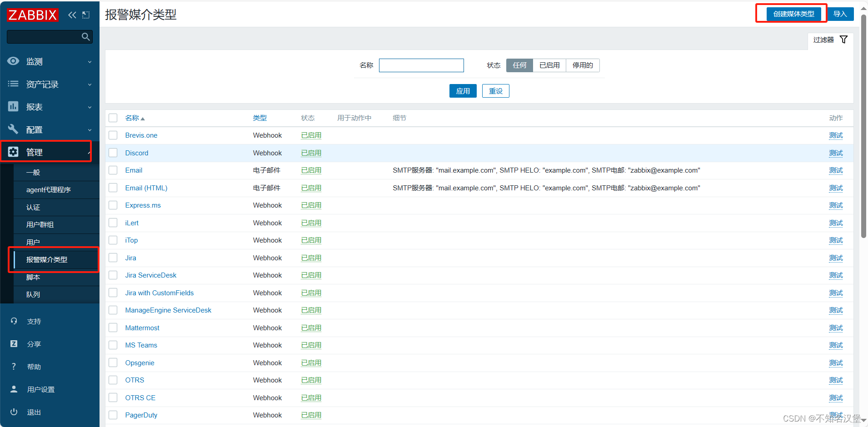Click the 重设 filter button
The image size is (868, 427).
(x=495, y=91)
